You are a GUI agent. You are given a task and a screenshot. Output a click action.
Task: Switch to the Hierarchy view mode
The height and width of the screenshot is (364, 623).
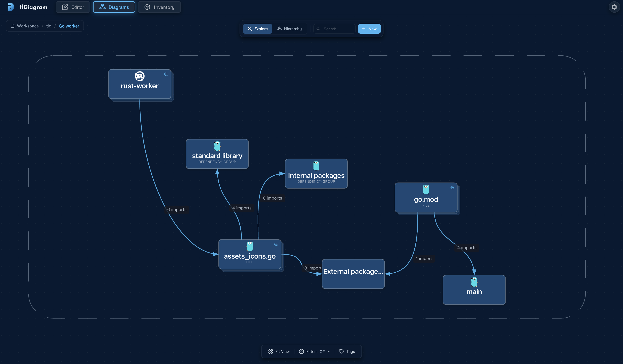(289, 29)
